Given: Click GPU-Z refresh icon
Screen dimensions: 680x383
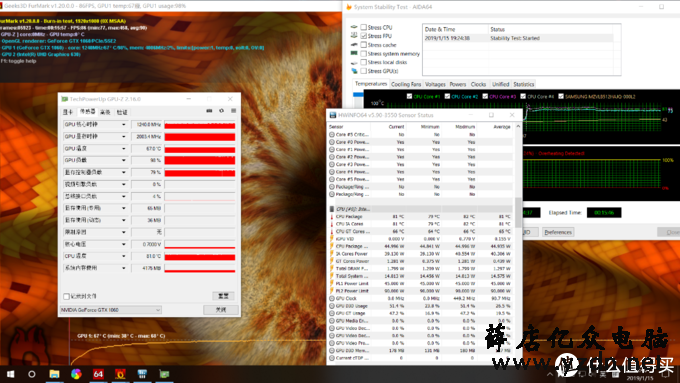Looking at the screenshot, I should click(x=221, y=111).
